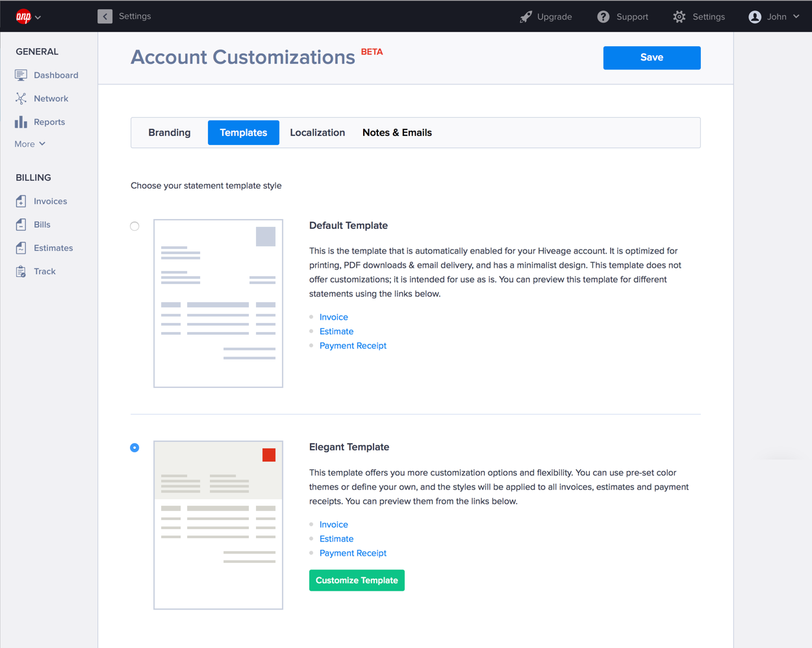This screenshot has height=648, width=812.
Task: Expand the More menu in sidebar
Action: tap(30, 144)
